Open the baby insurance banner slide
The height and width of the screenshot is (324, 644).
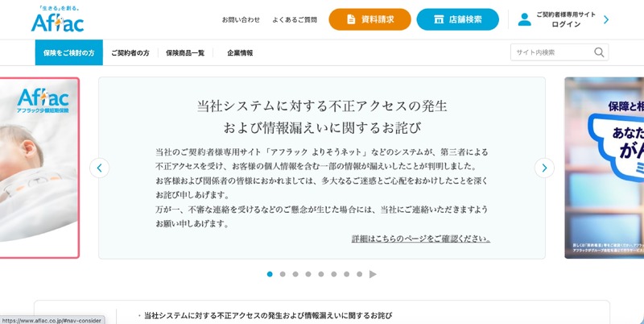tap(39, 168)
